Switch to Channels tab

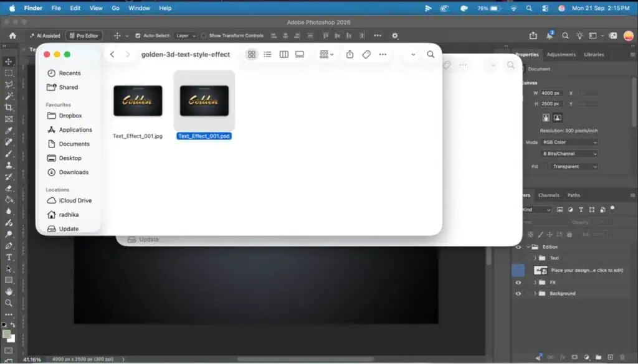pyautogui.click(x=549, y=195)
